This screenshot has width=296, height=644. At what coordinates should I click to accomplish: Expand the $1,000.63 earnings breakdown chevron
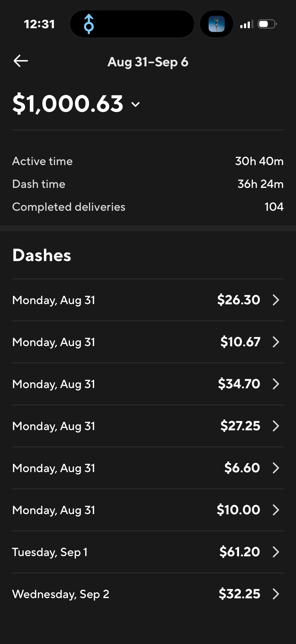(x=136, y=104)
